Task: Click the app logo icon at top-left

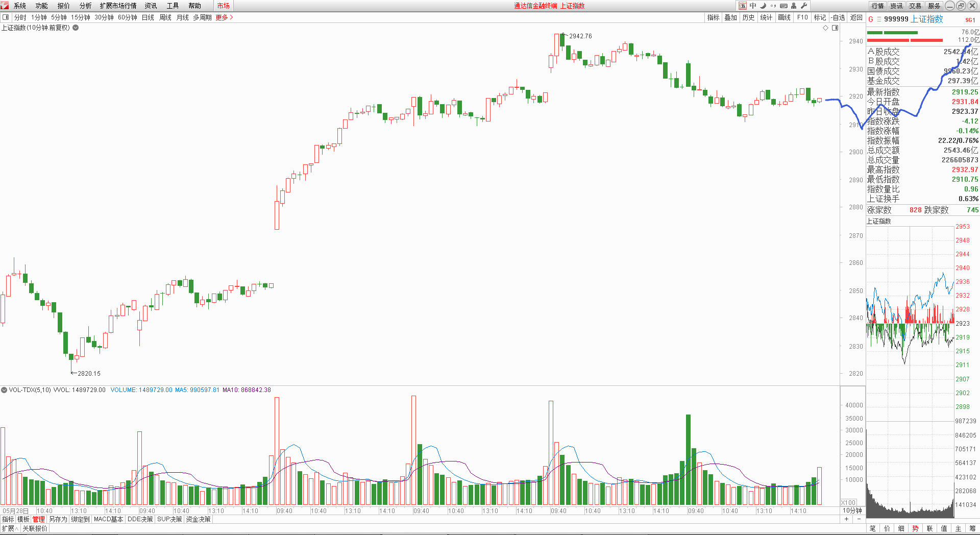Action: [x=5, y=6]
